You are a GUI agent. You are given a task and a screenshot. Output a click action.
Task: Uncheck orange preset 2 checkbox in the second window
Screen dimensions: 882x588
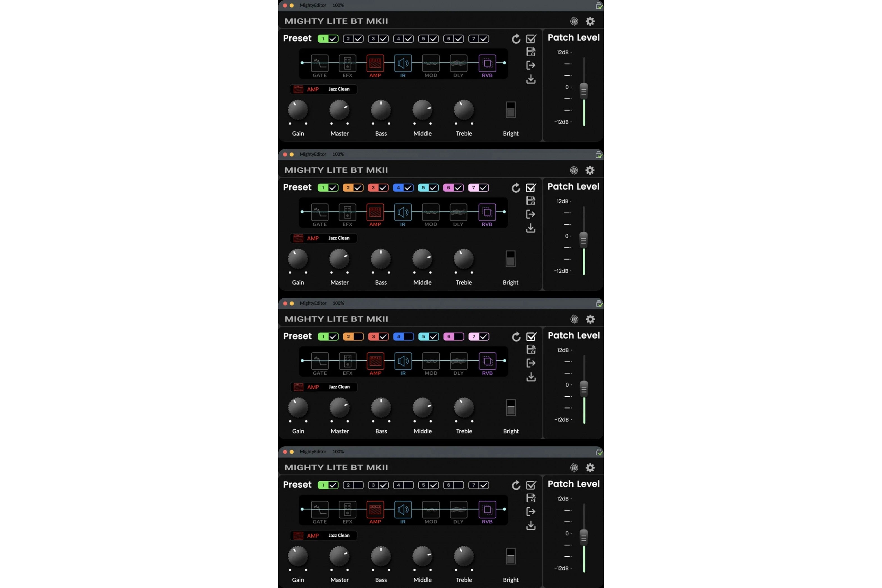(358, 188)
